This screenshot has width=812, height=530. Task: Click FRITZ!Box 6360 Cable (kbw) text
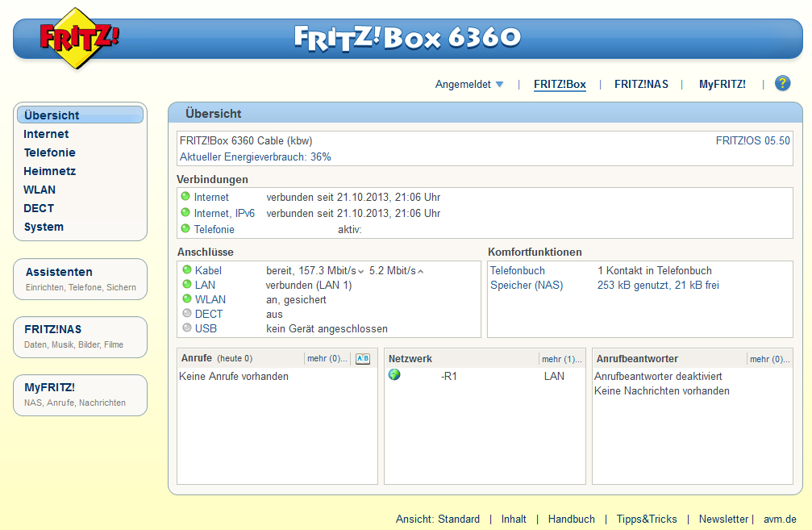(246, 141)
